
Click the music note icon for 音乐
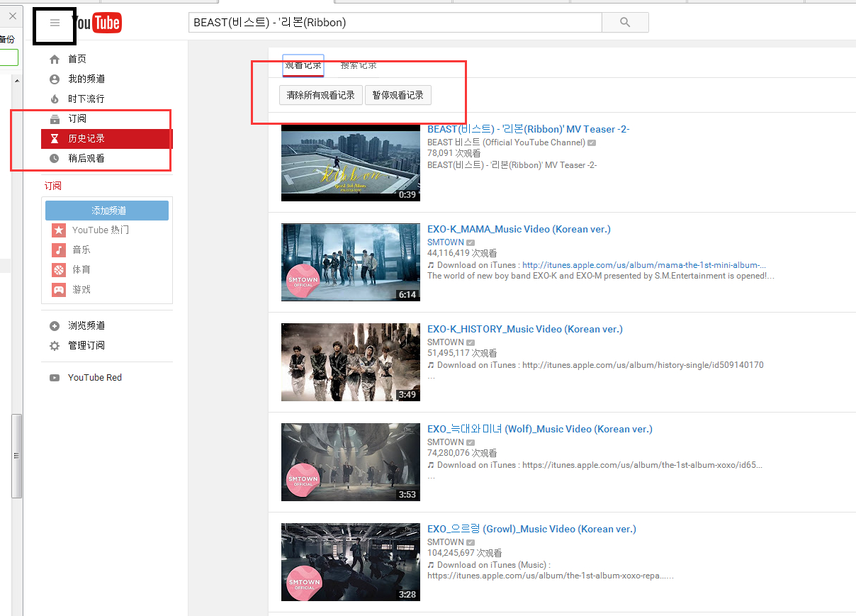click(59, 250)
